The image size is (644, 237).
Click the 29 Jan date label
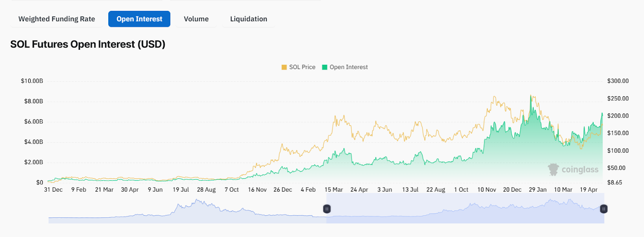pyautogui.click(x=538, y=190)
